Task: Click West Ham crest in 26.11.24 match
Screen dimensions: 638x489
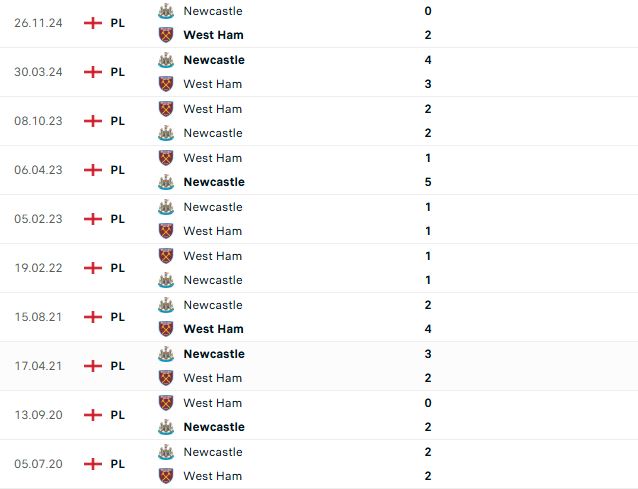Action: click(x=166, y=35)
